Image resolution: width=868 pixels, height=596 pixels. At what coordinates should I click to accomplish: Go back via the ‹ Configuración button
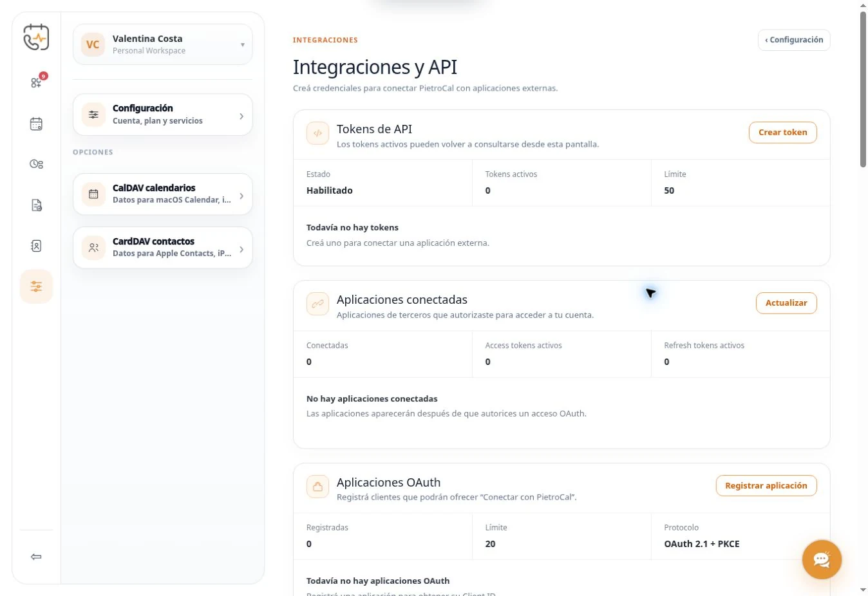(794, 40)
